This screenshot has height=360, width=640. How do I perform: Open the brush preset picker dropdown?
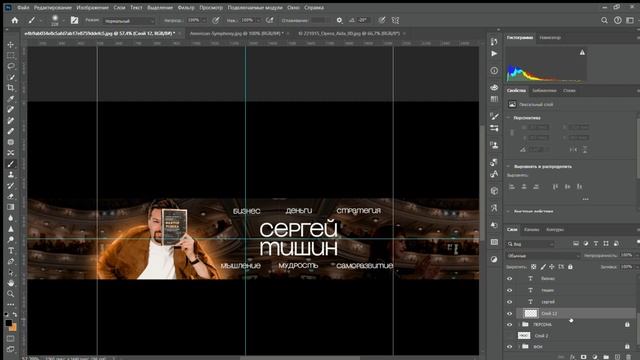pos(63,20)
